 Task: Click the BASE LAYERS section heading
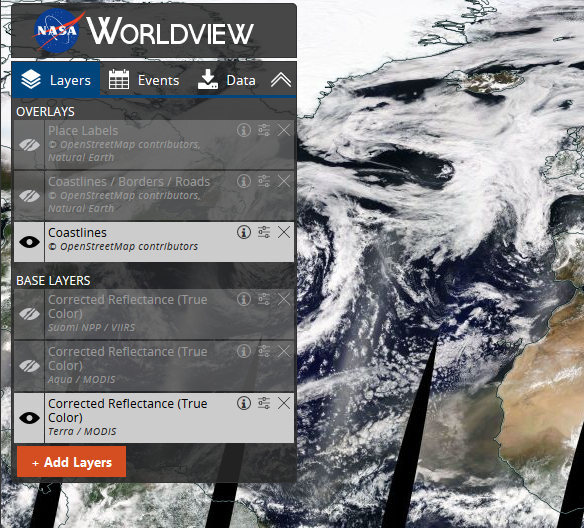tap(53, 281)
